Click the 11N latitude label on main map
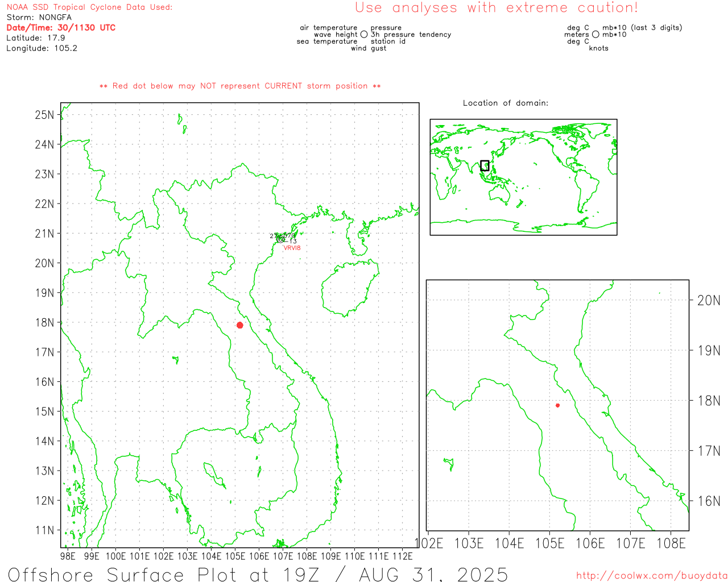728x582 pixels. 44,530
